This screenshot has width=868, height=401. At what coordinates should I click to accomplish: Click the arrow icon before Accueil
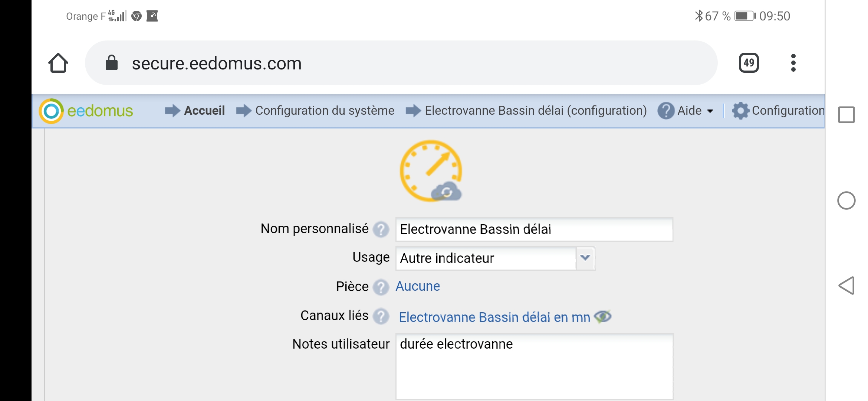click(172, 111)
